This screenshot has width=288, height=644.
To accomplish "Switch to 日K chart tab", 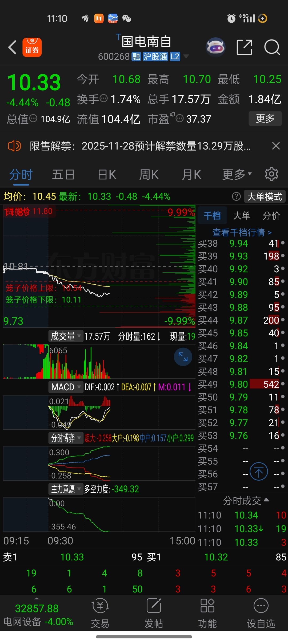I will 107,174.
